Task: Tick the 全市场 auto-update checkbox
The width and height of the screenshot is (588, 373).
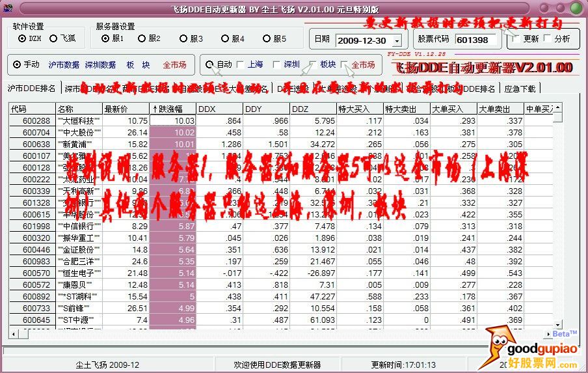Action: point(345,64)
